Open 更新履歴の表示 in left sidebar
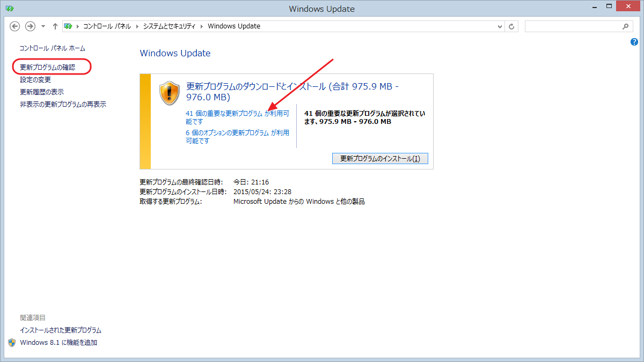 [42, 92]
